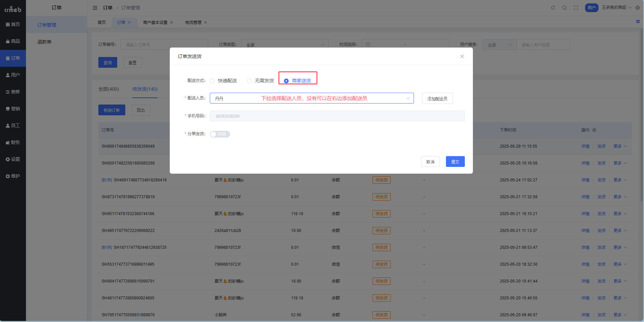Viewport: 644px width, 322px height.
Task: Close the 商户基本设置 tab with X
Action: [171, 23]
